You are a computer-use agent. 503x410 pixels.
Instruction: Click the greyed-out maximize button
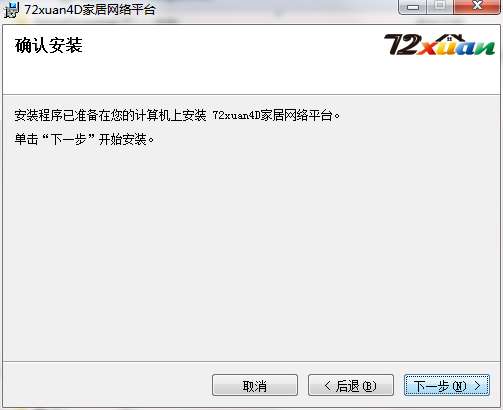(440, 6)
